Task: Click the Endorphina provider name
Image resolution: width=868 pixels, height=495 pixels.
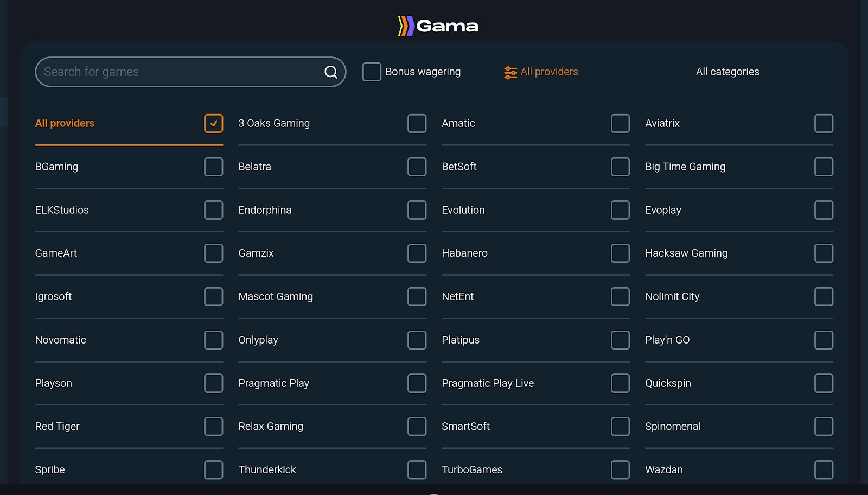Action: (x=265, y=210)
